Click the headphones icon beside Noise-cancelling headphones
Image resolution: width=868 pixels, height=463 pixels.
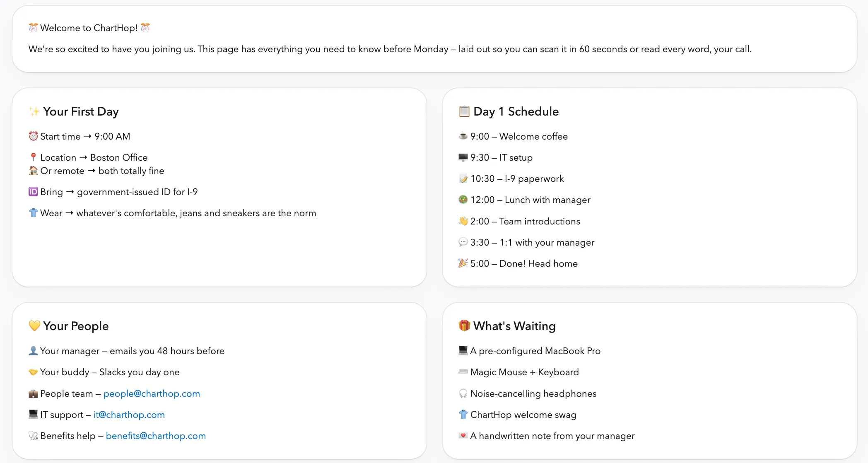point(463,393)
